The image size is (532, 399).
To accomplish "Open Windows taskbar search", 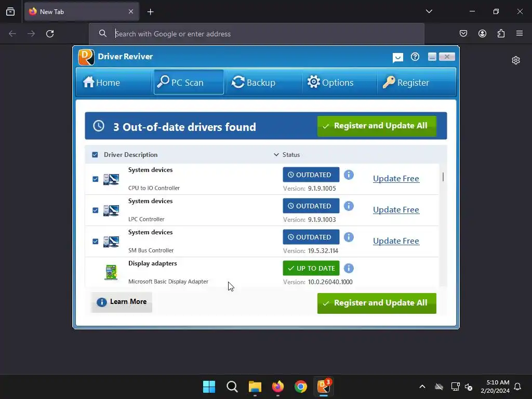I will tap(232, 387).
